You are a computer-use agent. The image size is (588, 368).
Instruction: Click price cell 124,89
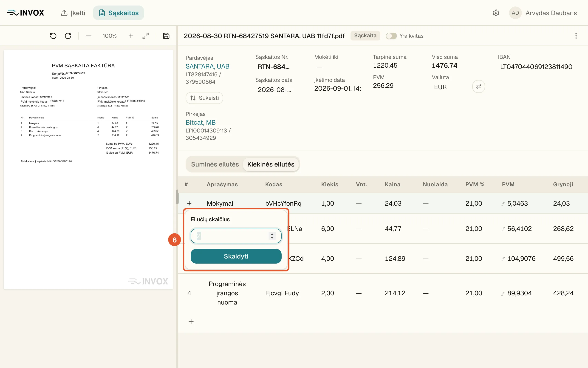[x=395, y=259]
